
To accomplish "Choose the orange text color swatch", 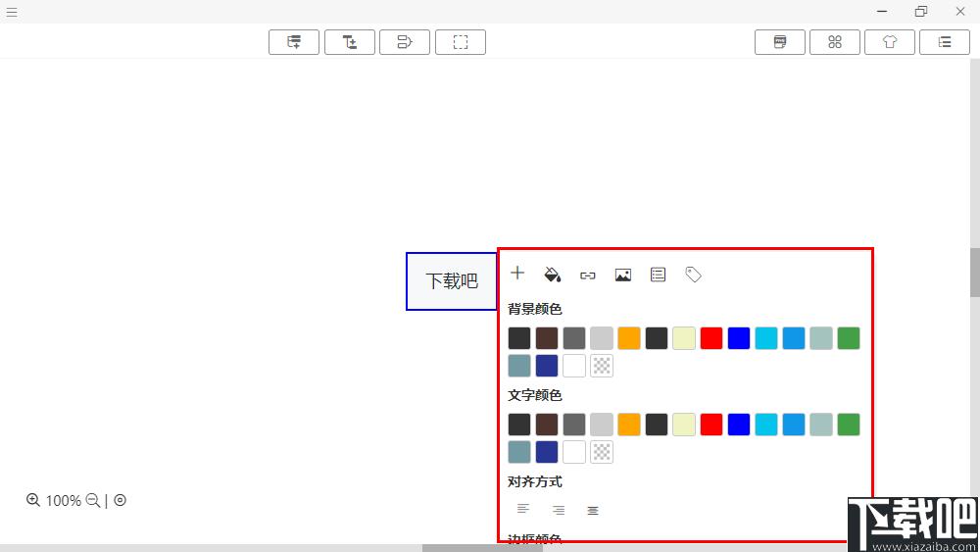I will coord(629,425).
